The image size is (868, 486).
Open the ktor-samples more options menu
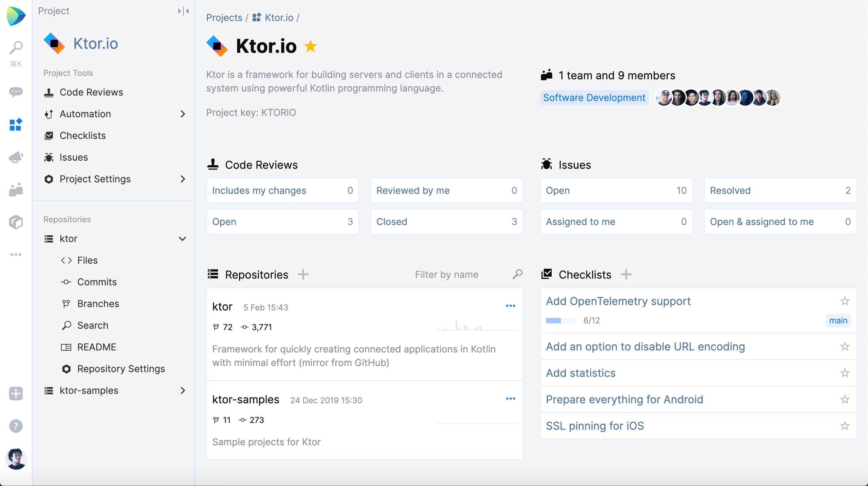tap(510, 399)
